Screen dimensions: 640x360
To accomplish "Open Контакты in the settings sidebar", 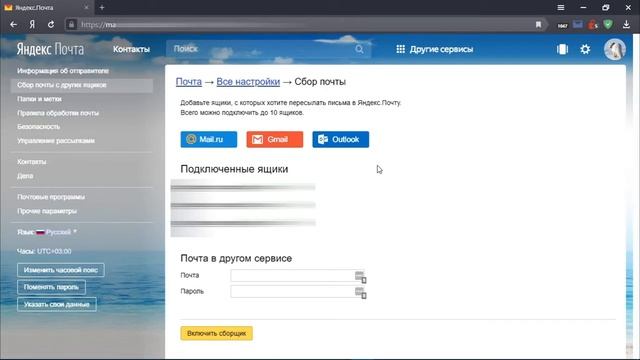I will [31, 162].
